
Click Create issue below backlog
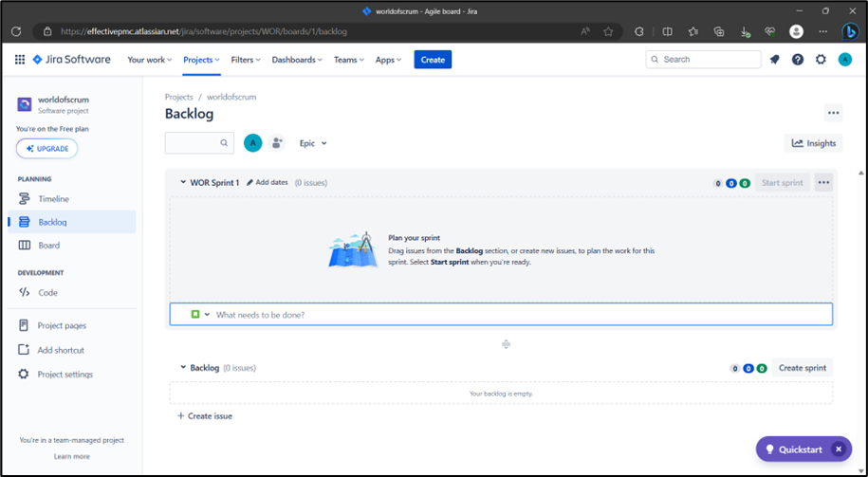click(204, 416)
